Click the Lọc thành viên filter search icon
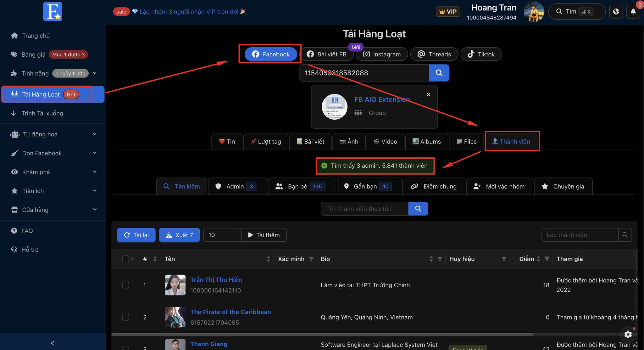644x350 pixels. (x=625, y=235)
